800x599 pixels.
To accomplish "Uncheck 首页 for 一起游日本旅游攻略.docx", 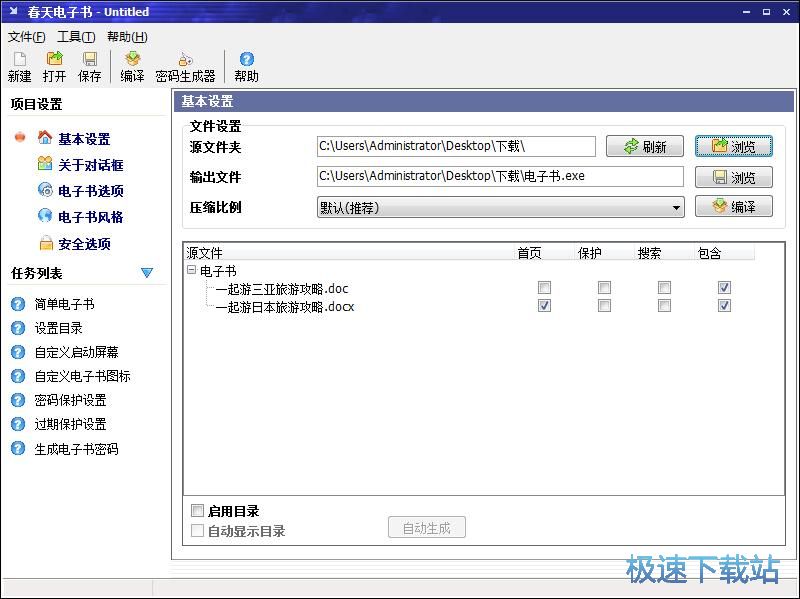I will 544,306.
